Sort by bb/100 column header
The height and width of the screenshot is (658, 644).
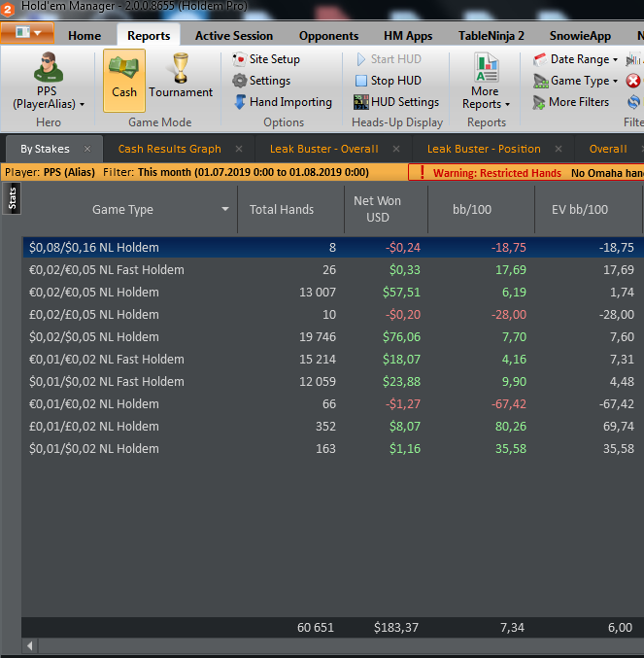481,209
